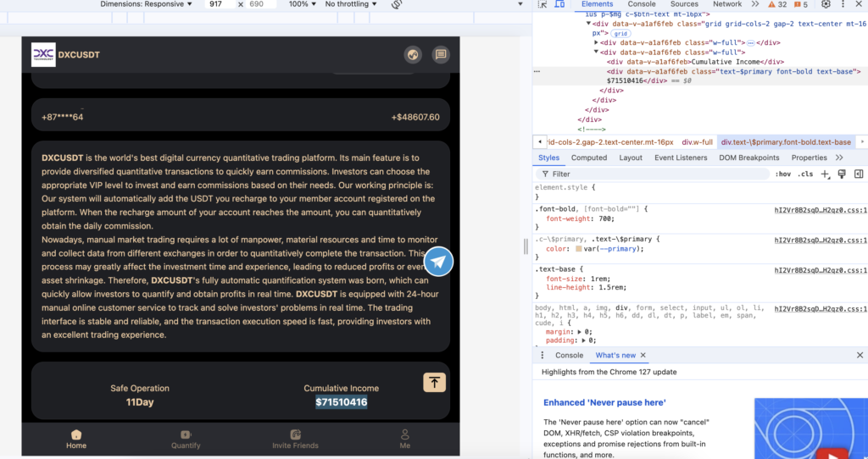Expand the padding shorthand property triangle
This screenshot has width=868, height=459.
(x=584, y=340)
